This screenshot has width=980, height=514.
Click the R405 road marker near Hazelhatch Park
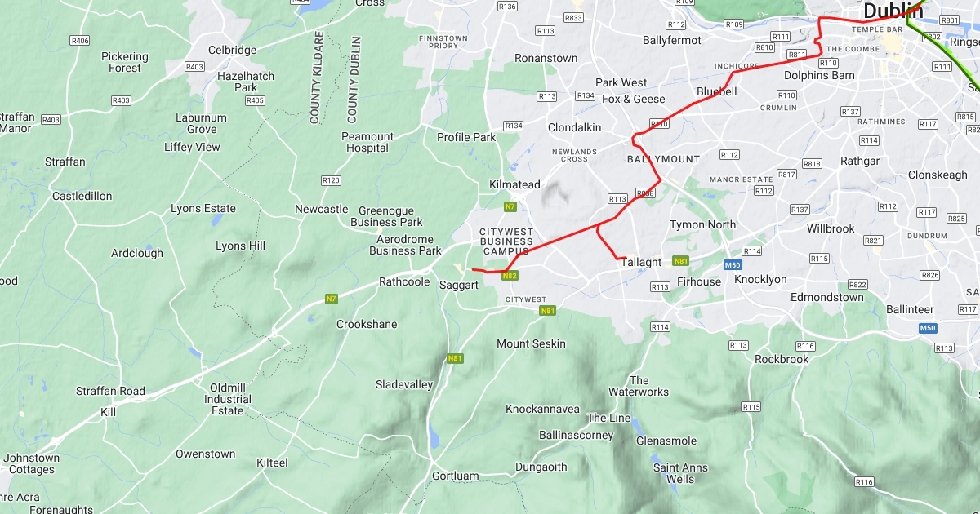[x=255, y=100]
